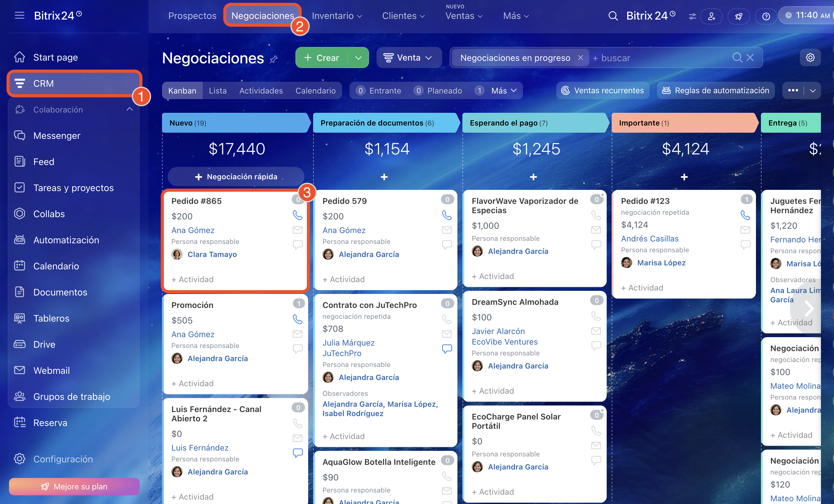
Task: Click email icon on Pedido 579 card
Action: point(447,230)
